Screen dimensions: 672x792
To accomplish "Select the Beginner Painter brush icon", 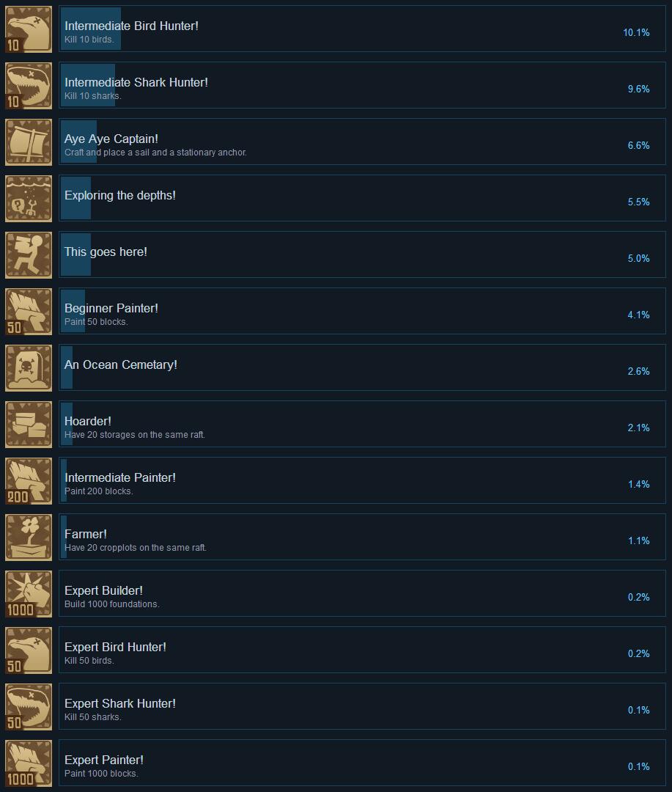I will tap(29, 312).
